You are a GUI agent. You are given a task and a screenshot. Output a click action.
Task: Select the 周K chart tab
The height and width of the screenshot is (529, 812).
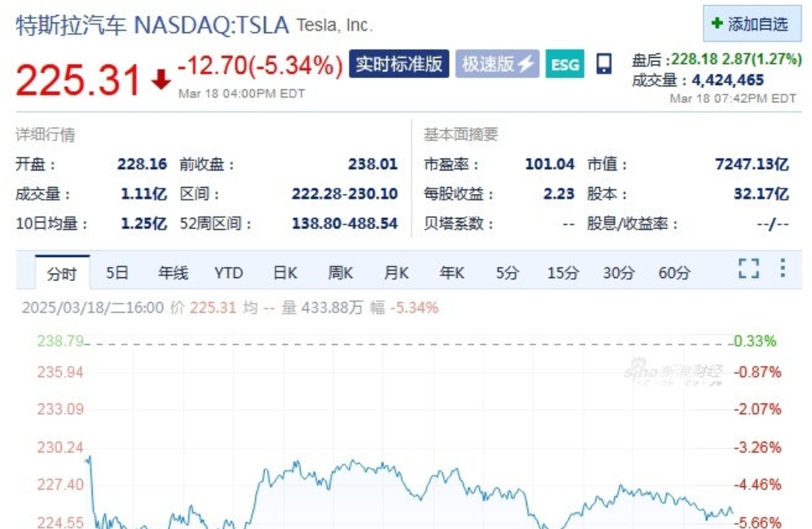click(x=341, y=272)
